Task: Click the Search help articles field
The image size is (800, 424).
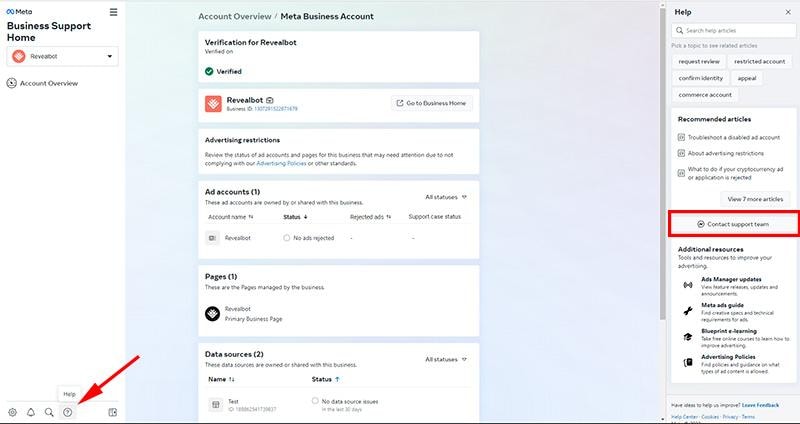Action: point(733,31)
